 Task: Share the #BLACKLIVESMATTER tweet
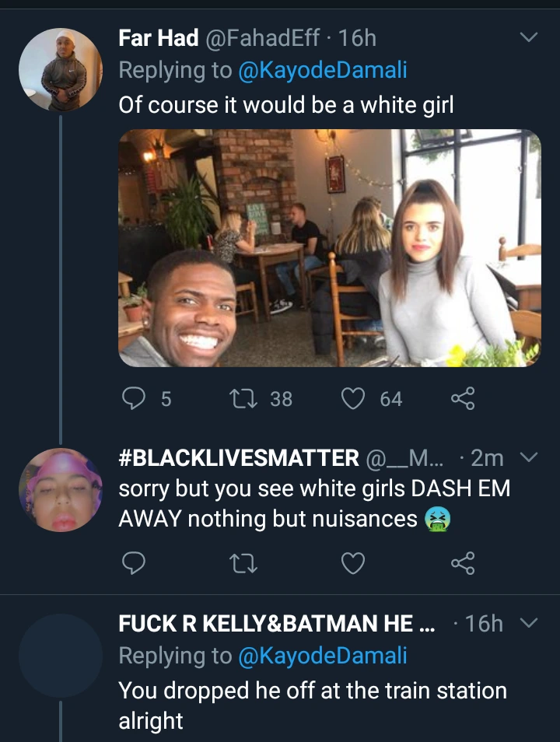pos(463,562)
